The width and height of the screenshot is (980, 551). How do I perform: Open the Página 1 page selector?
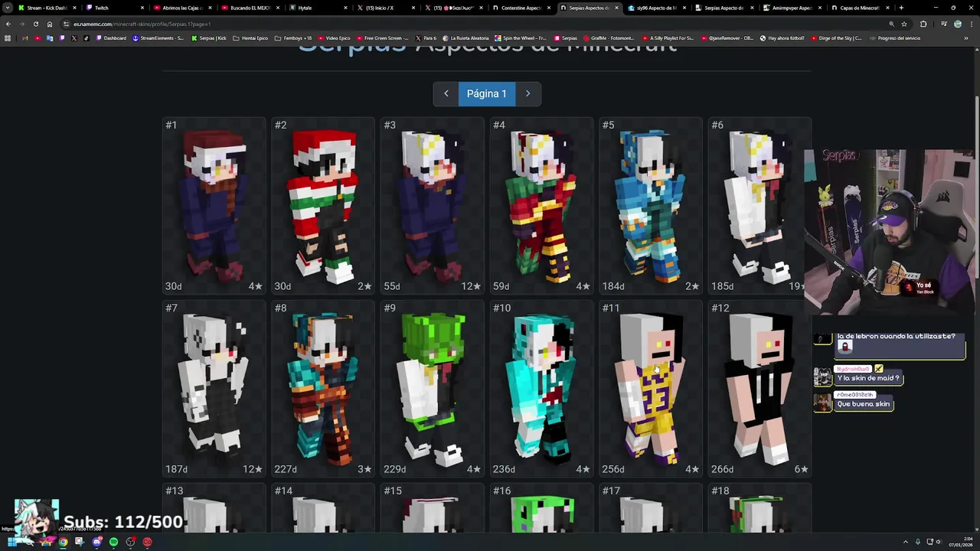[487, 93]
